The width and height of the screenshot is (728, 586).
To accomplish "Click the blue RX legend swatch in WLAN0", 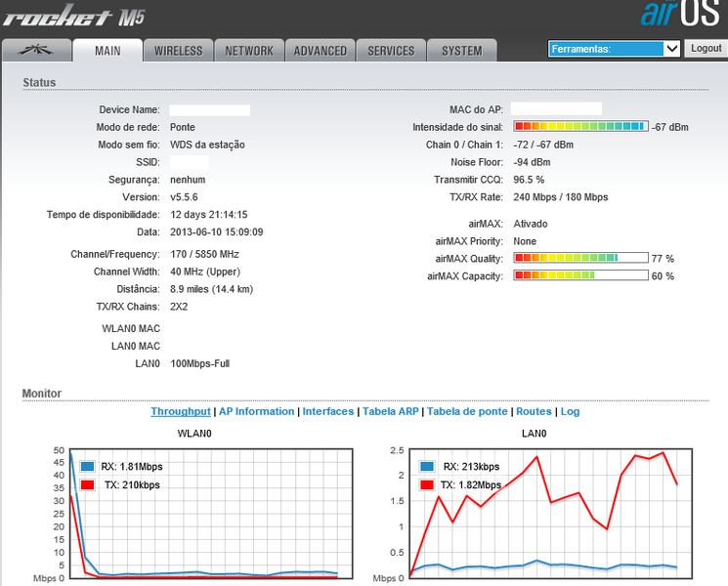I will (87, 466).
